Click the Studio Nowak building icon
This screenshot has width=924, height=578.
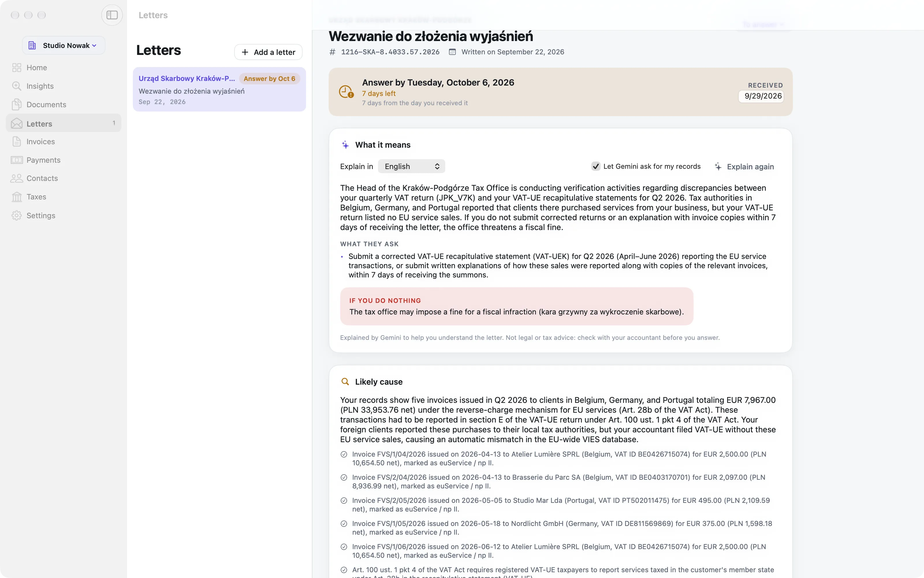[x=32, y=45]
